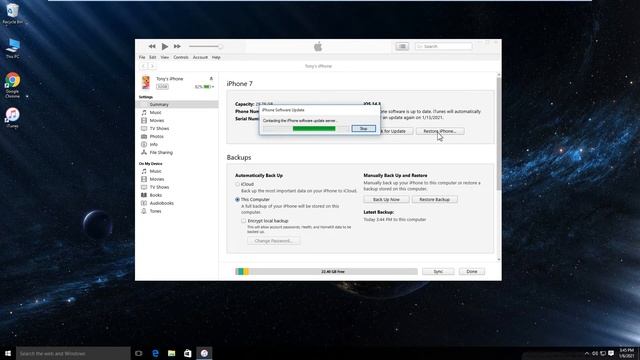This screenshot has width=640, height=360.
Task: Click the Search the web and Windows box
Action: click(x=73, y=353)
